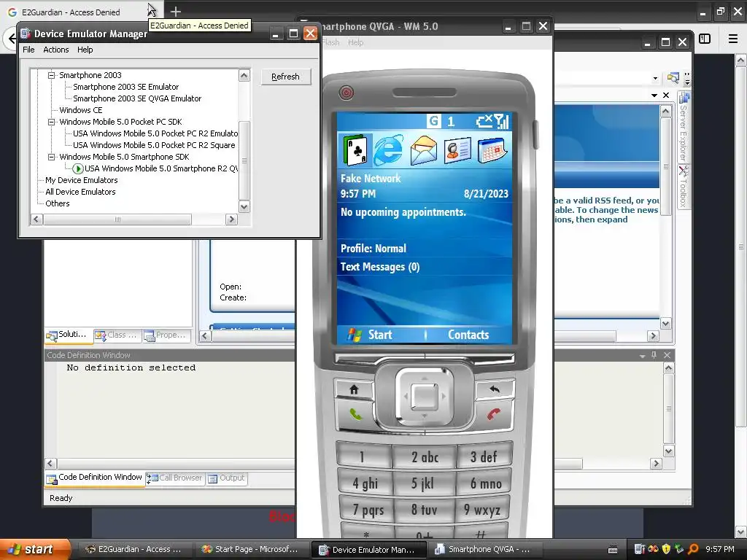The width and height of the screenshot is (747, 560).
Task: Click the security shield tray icon
Action: click(666, 549)
